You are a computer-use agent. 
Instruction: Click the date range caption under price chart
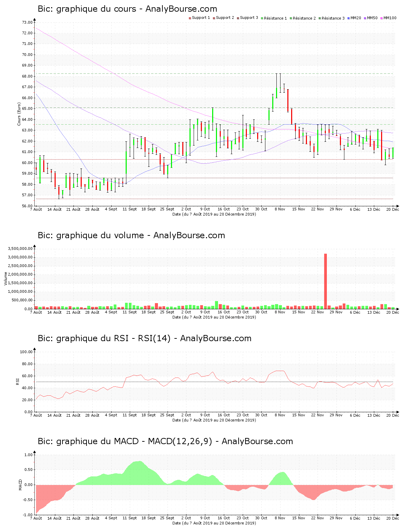coord(214,214)
